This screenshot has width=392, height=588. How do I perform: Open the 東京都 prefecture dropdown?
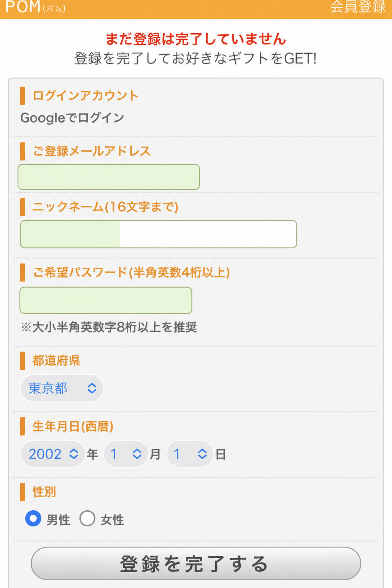(x=62, y=388)
